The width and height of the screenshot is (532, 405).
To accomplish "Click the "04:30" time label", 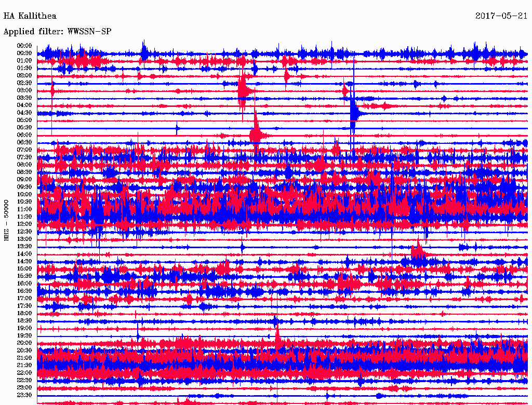I will [24, 113].
